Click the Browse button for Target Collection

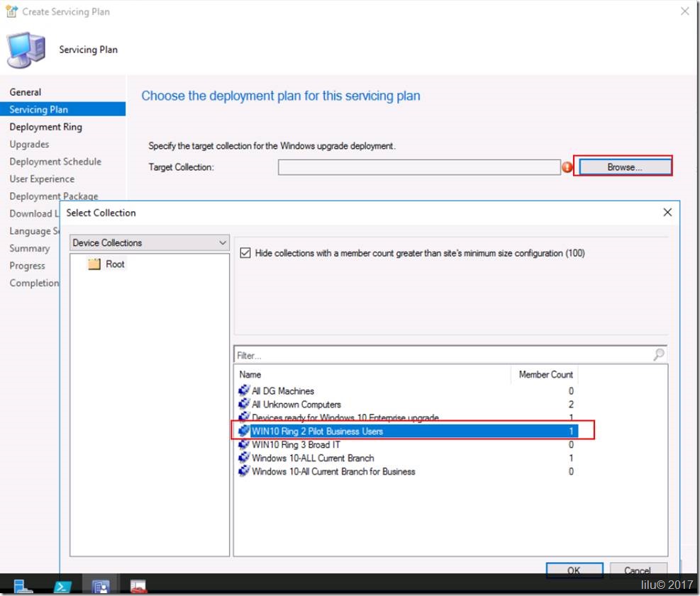pyautogui.click(x=625, y=167)
